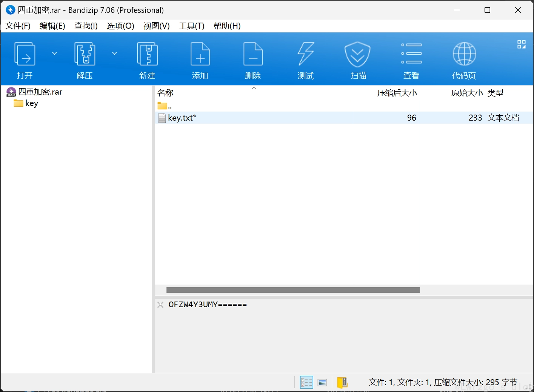Switch to image preview view icon

(322, 383)
